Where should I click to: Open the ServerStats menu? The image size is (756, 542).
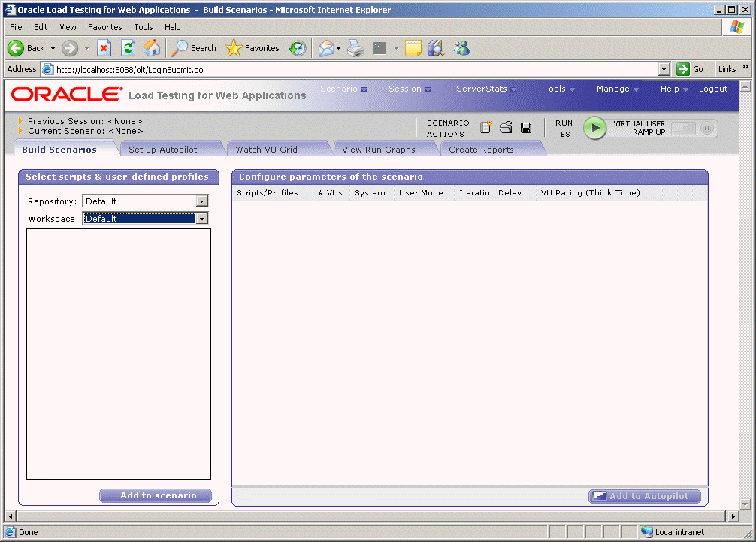tap(485, 89)
